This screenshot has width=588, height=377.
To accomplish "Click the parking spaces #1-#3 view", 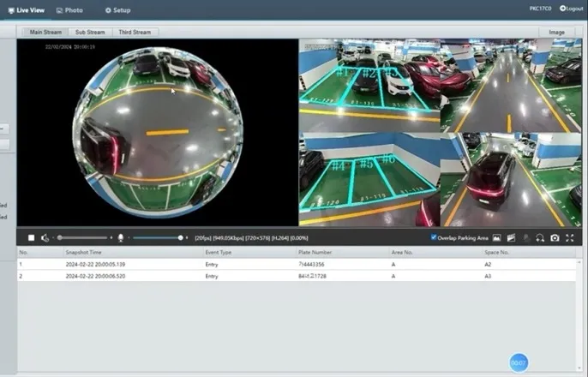I will (x=369, y=86).
